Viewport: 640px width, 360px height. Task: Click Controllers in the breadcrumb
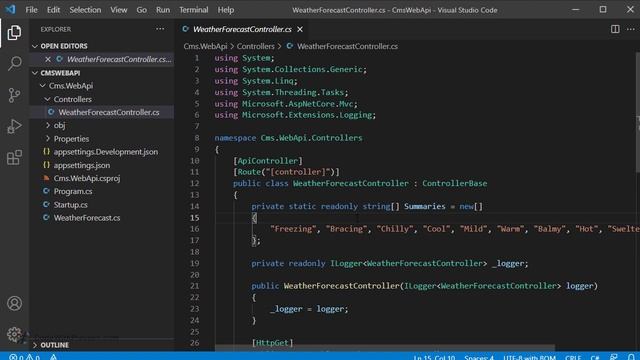tap(256, 46)
